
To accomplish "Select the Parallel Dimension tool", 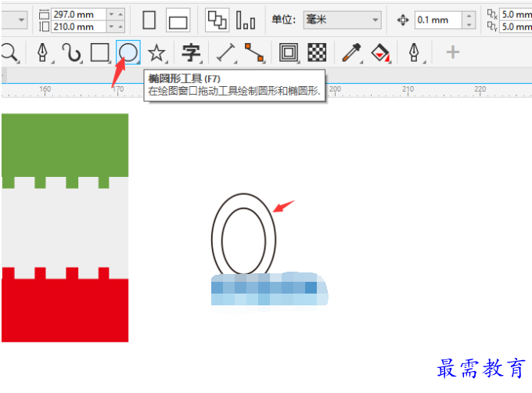I will (226, 53).
